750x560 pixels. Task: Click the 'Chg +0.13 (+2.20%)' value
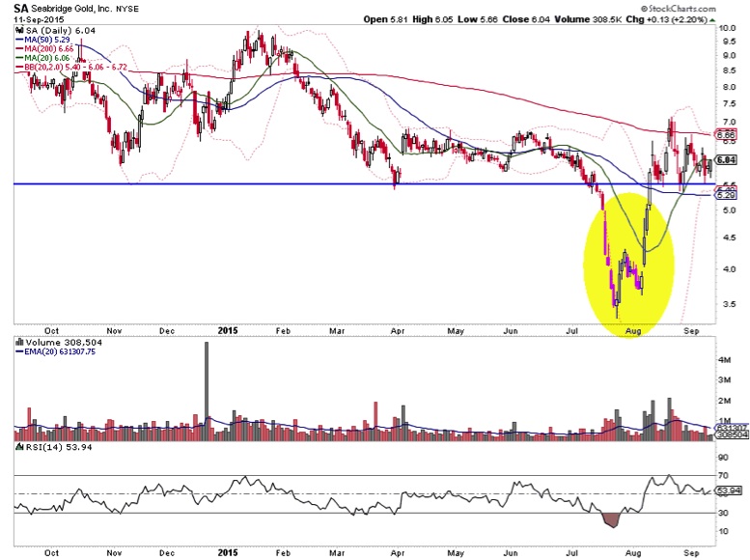[667, 19]
